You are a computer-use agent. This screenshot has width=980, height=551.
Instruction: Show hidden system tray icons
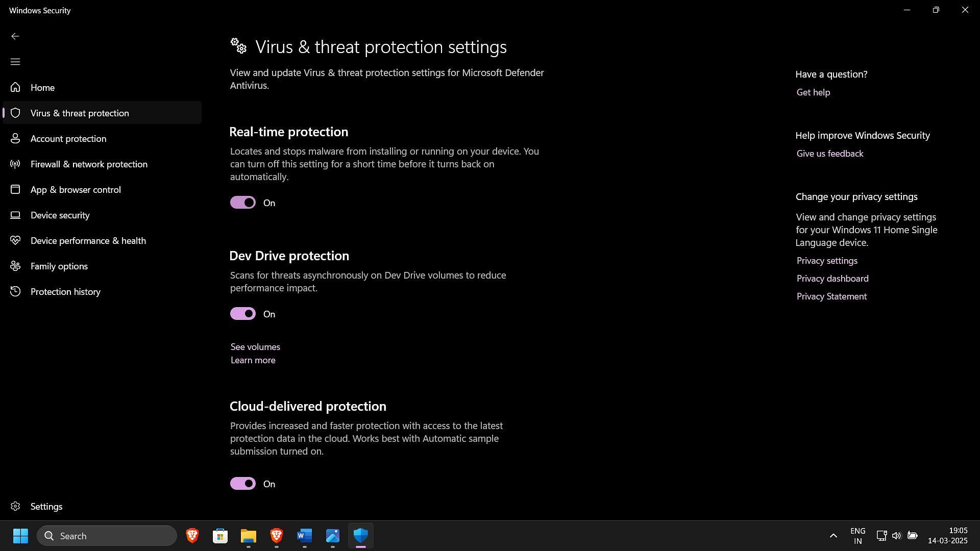[x=833, y=536]
